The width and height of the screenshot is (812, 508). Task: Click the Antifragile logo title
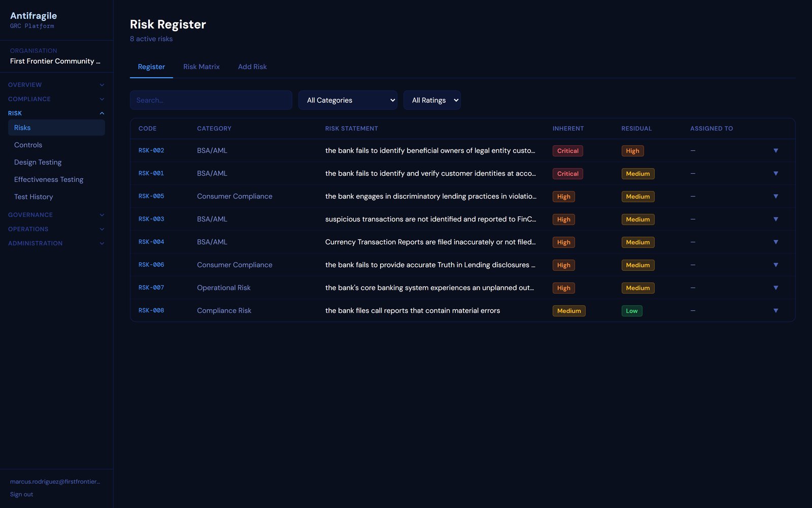click(x=33, y=16)
